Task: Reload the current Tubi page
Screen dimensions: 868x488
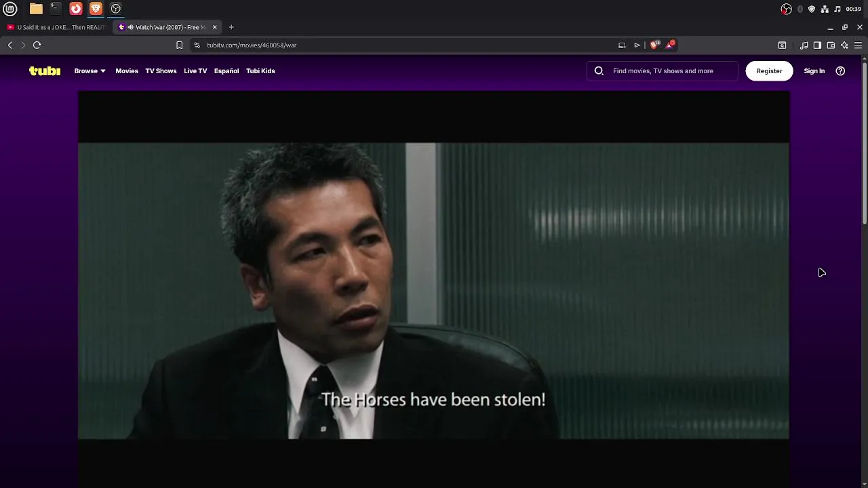Action: coord(37,45)
